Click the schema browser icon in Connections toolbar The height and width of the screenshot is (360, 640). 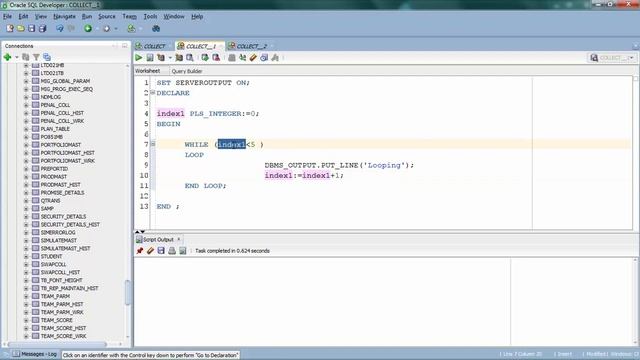[47, 57]
